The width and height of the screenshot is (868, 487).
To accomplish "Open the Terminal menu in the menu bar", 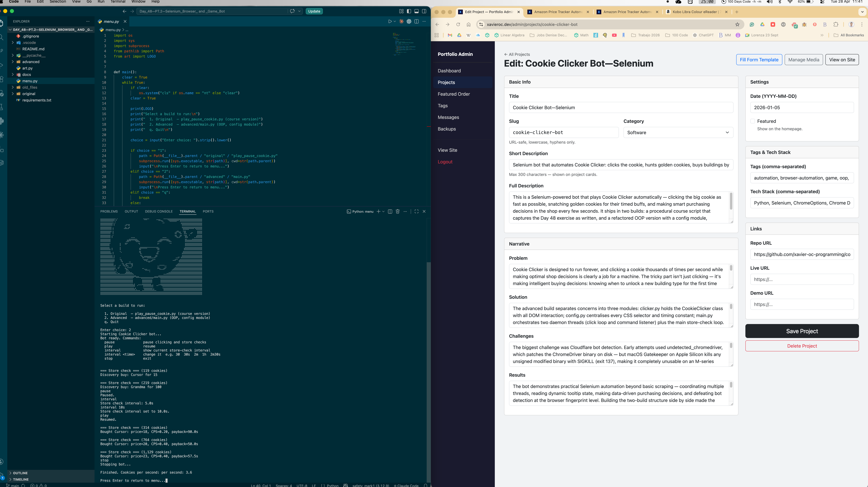I will coord(118,2).
